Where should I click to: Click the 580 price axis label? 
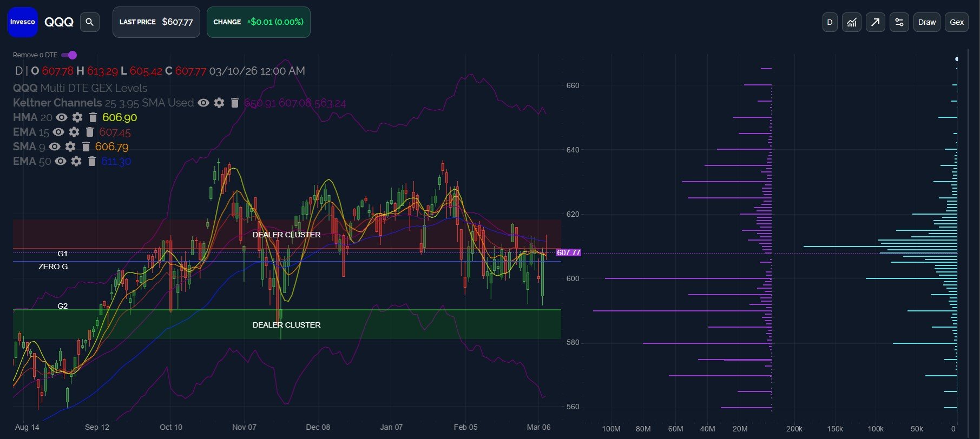coord(573,342)
